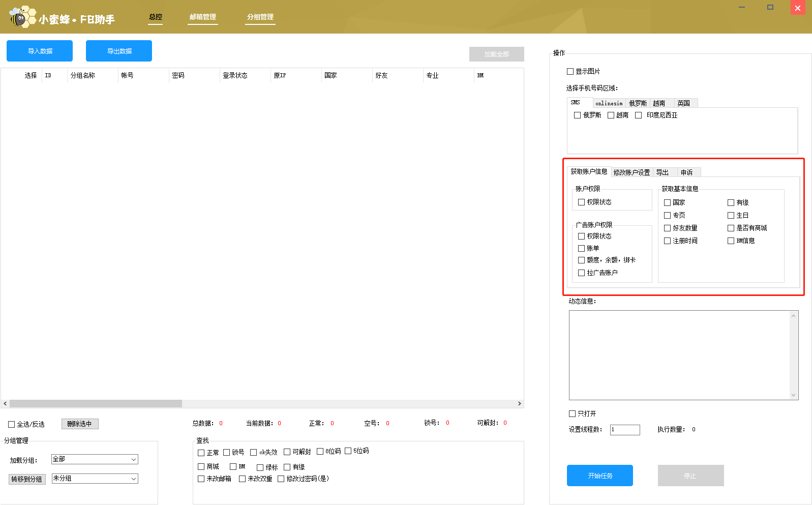
Task: Open the 获取账户信息 tab
Action: 589,171
